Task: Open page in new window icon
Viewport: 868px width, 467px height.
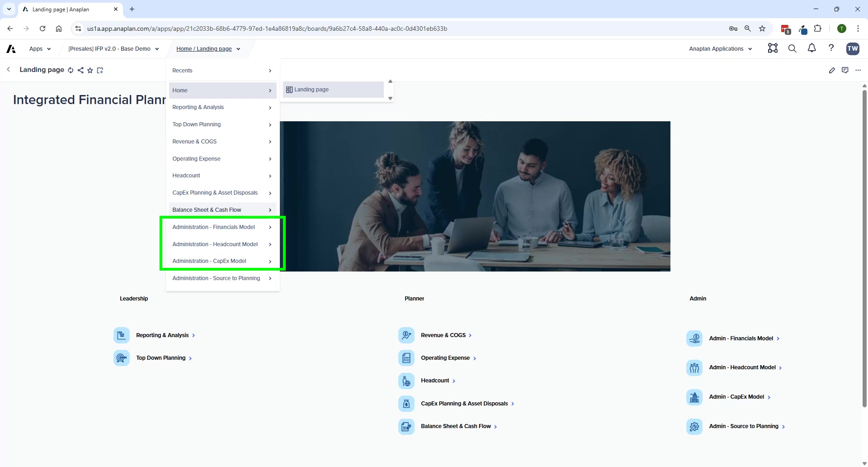Action: pos(100,70)
